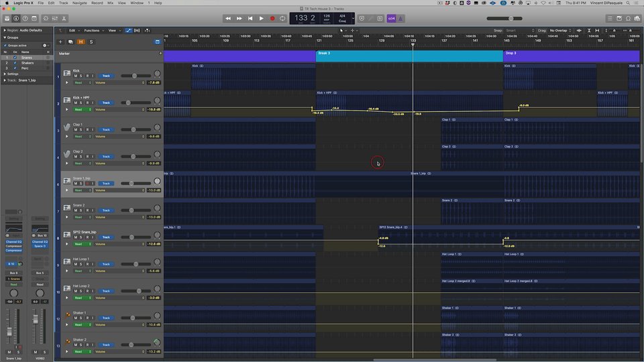Add new track with plus button
Viewport: 644px width, 362px height.
click(x=60, y=42)
